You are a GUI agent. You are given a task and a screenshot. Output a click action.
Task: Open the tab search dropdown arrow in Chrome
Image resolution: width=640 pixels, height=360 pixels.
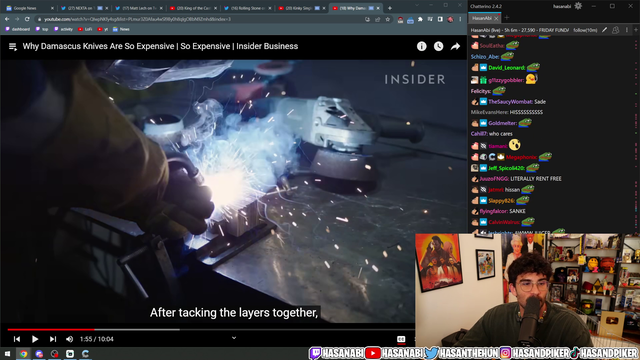(x=416, y=5)
